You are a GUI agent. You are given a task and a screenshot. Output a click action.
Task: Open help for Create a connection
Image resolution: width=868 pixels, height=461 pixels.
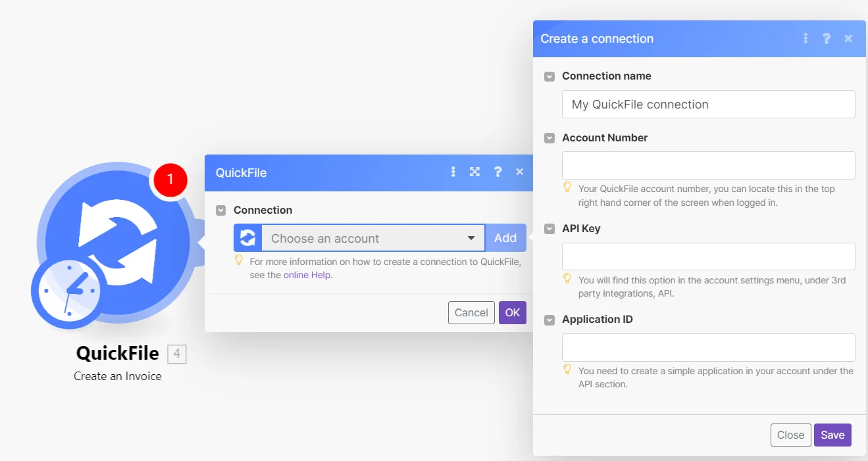(827, 39)
